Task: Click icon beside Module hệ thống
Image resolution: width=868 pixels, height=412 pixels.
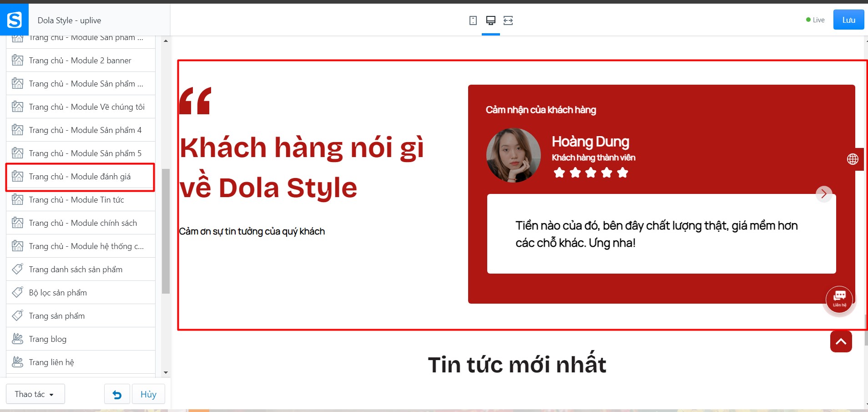Action: [17, 246]
